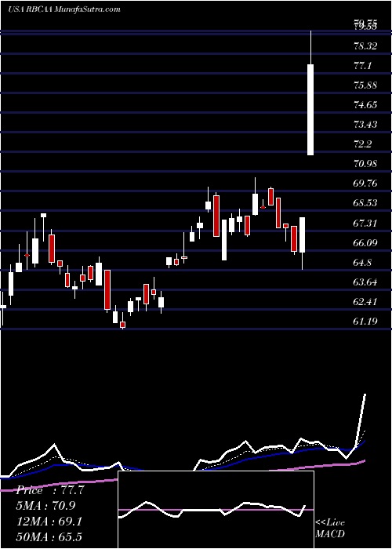This screenshot has height=549, width=392.
Task: Select the 66.09 price axis label
Action: (x=367, y=242)
